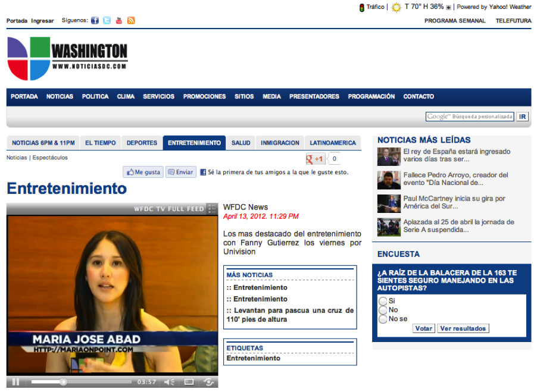Open Powered by Yahoo! Weather link

[x=494, y=7]
